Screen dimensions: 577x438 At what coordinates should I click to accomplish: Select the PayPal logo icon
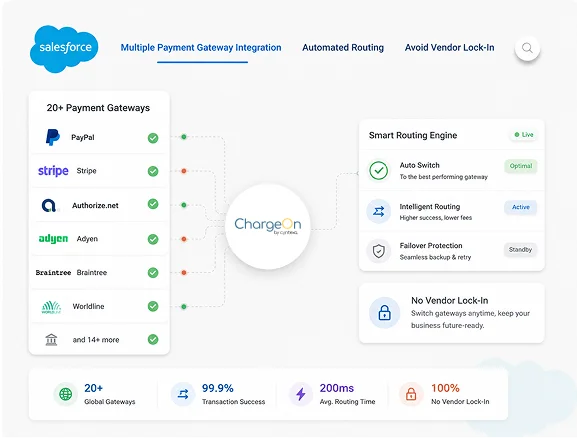[53, 137]
